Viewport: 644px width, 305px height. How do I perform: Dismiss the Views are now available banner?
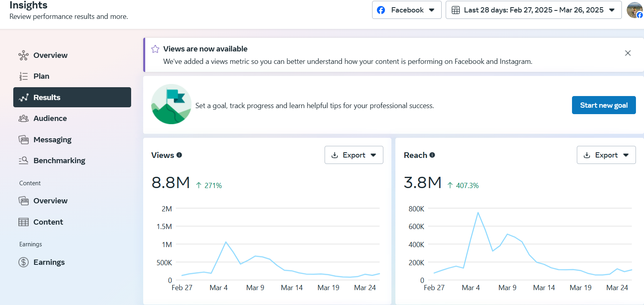(628, 53)
